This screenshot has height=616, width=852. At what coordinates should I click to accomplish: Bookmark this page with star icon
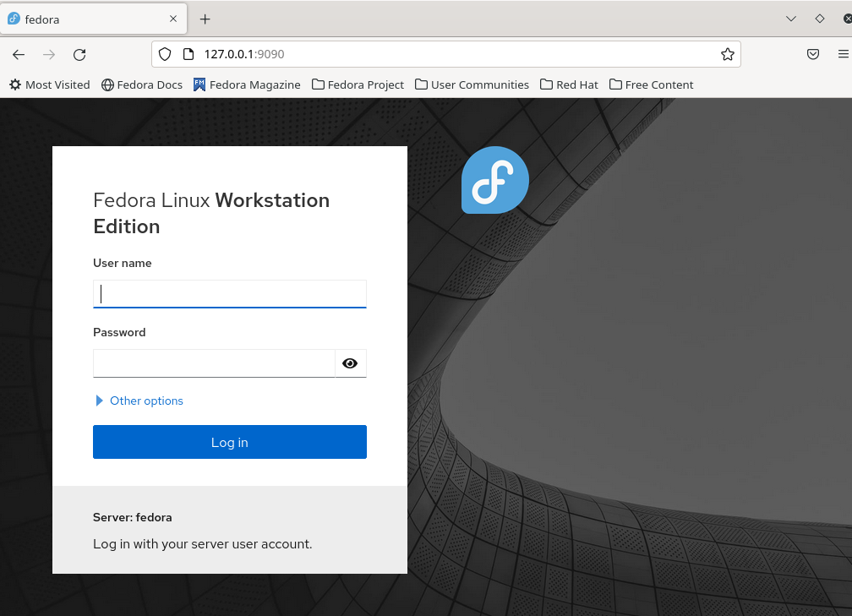727,55
